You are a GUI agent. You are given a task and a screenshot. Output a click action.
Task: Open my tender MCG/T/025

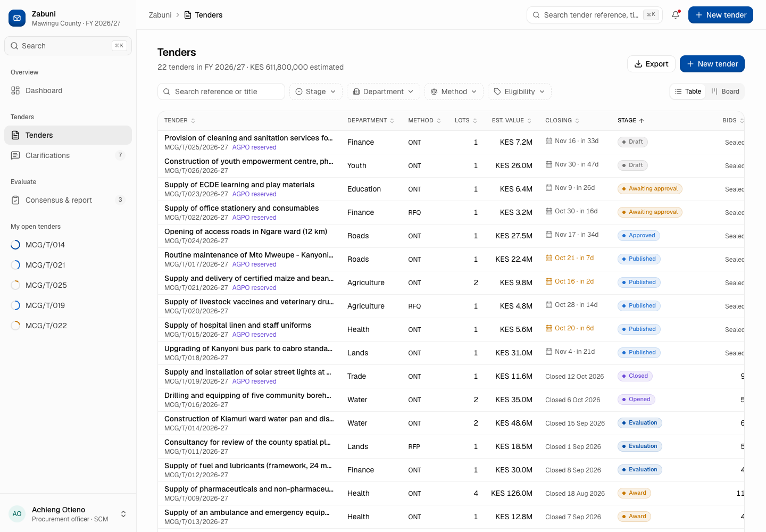click(68, 285)
